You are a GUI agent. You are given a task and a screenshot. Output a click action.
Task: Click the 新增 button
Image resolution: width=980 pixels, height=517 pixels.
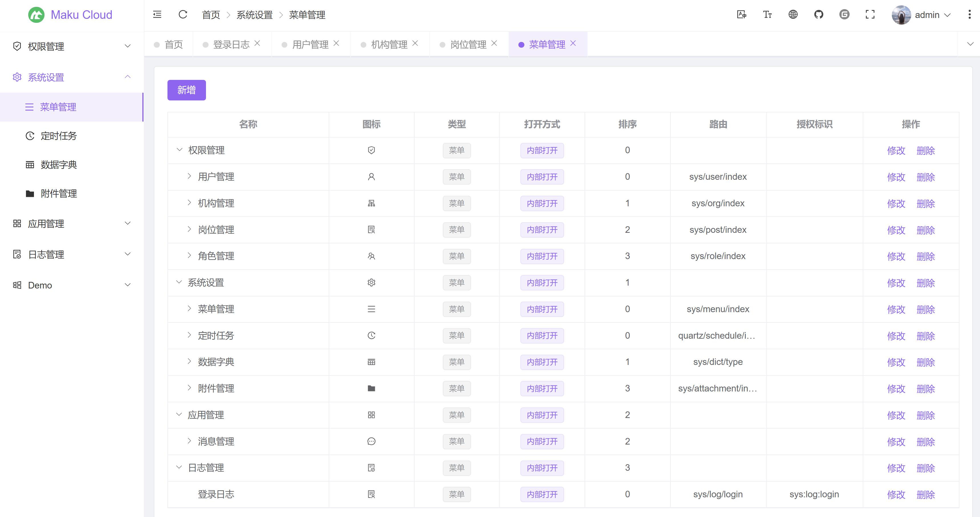coord(186,90)
